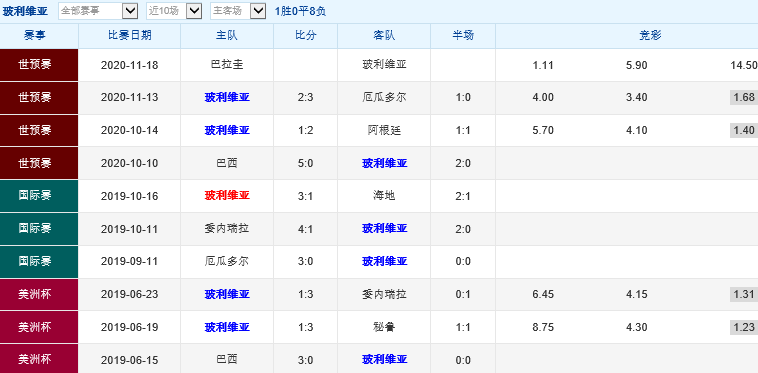Open away team 委内瑞拉 in 2019-06-23 row

384,294
